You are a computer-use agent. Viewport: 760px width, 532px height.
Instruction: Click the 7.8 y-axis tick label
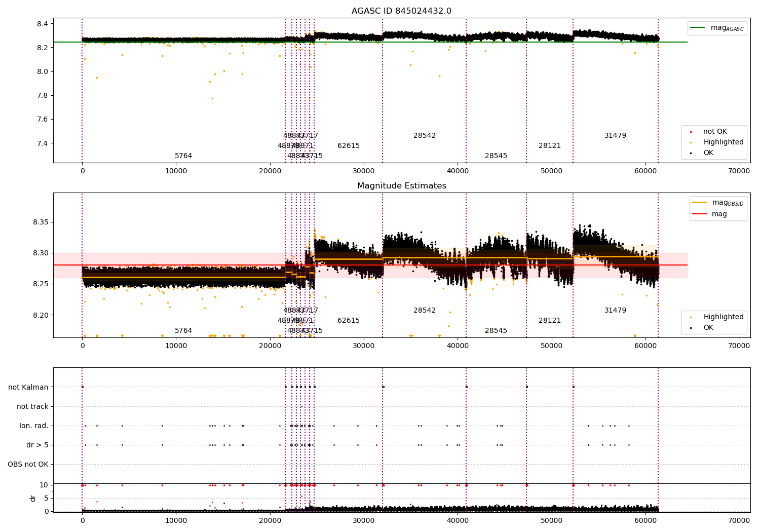pyautogui.click(x=43, y=96)
